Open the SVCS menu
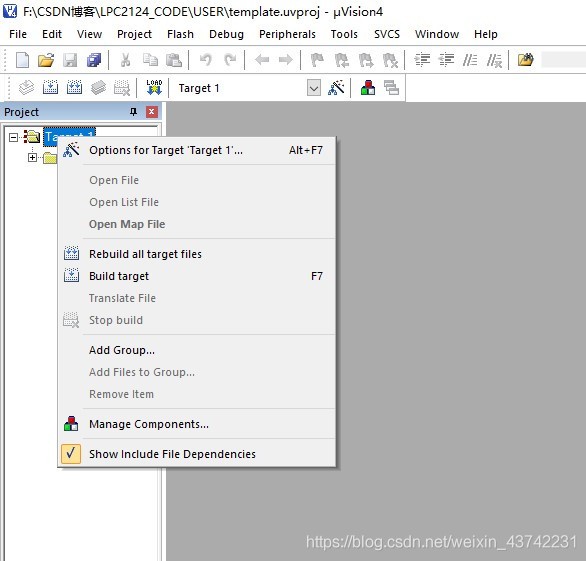Image resolution: width=586 pixels, height=561 pixels. coord(387,34)
